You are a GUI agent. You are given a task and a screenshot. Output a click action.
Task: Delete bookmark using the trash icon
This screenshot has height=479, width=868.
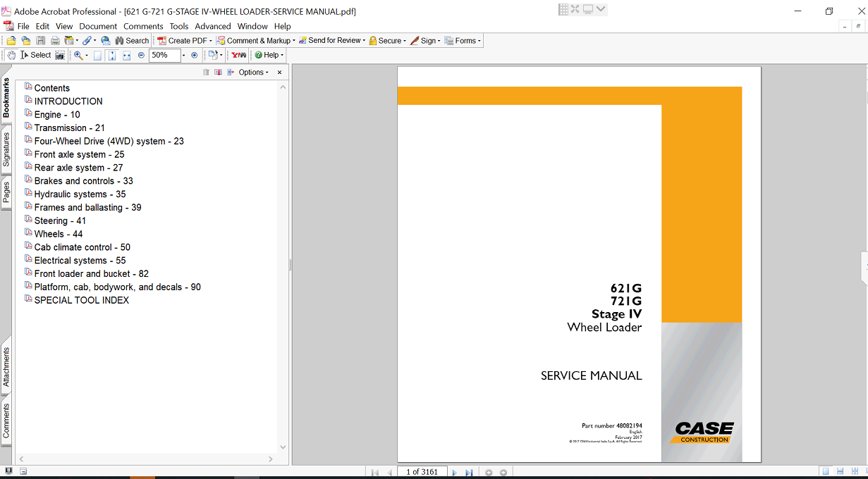[x=206, y=73]
